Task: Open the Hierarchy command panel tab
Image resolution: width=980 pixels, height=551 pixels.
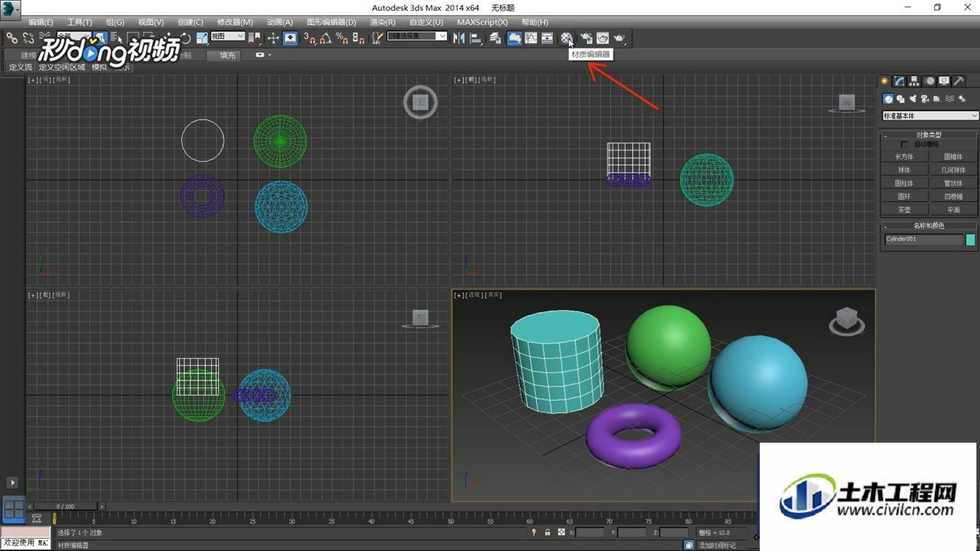Action: point(914,81)
